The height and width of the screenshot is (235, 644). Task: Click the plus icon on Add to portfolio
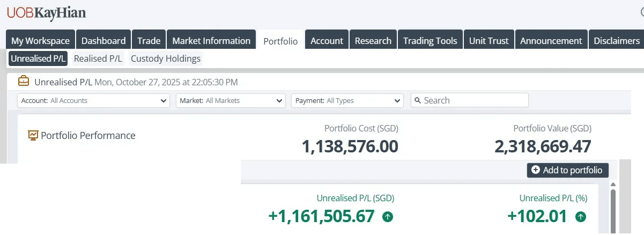pos(535,170)
